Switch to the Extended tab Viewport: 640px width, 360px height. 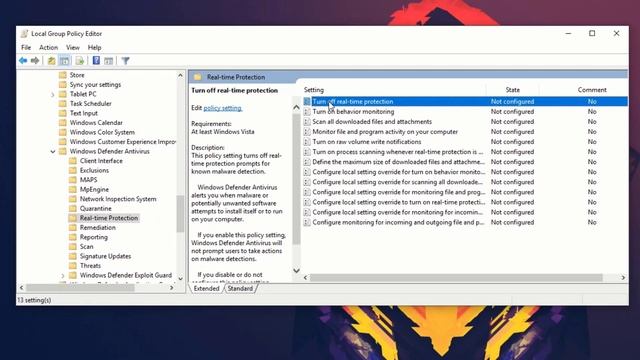[207, 289]
